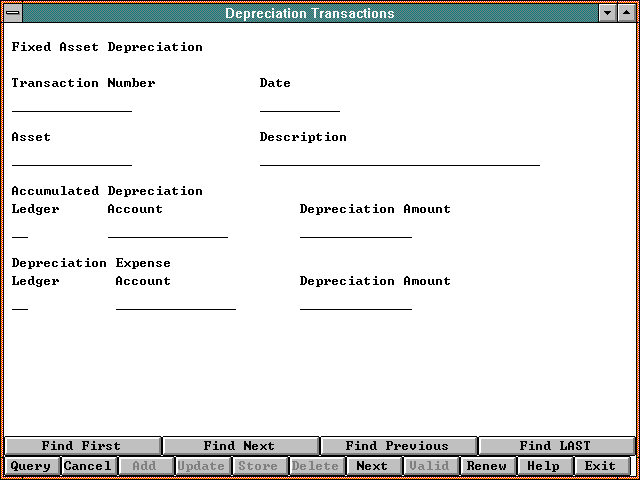The image size is (640, 480).
Task: Exit the Depreciation Transactions form
Action: pos(600,466)
